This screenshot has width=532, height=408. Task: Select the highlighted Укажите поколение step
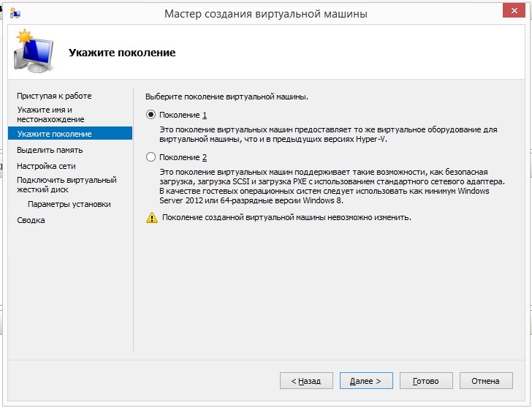(70, 133)
